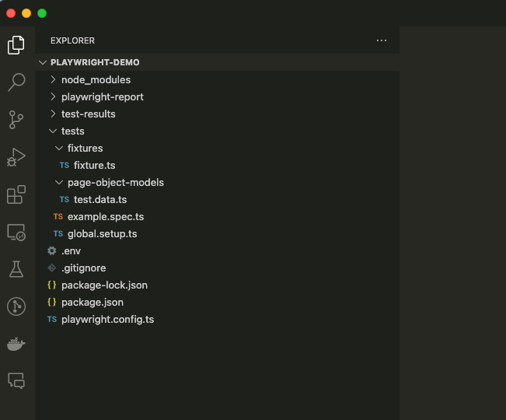Click the git icon beside .gitignore
The width and height of the screenshot is (506, 420).
tap(52, 268)
